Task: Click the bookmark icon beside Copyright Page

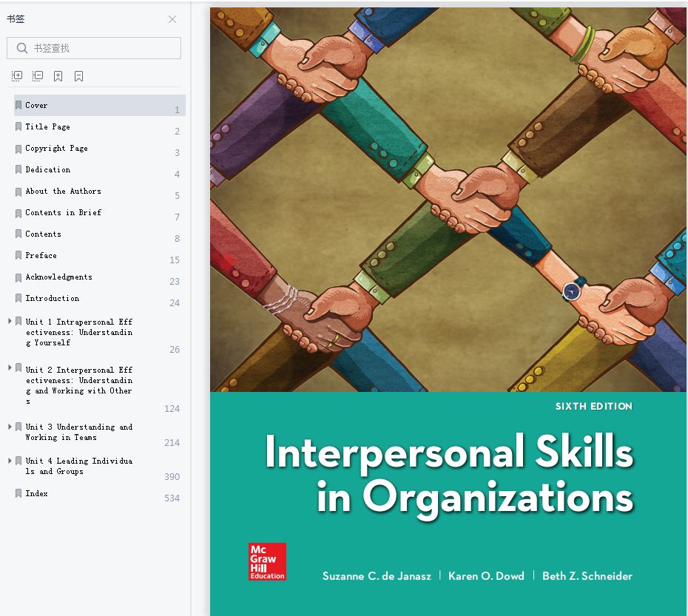Action: [x=18, y=149]
